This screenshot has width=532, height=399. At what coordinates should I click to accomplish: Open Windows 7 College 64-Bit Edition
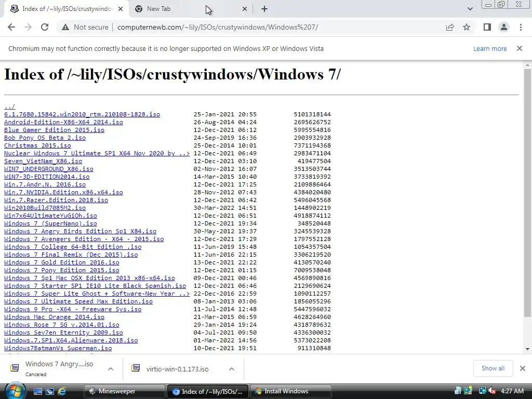(x=73, y=247)
